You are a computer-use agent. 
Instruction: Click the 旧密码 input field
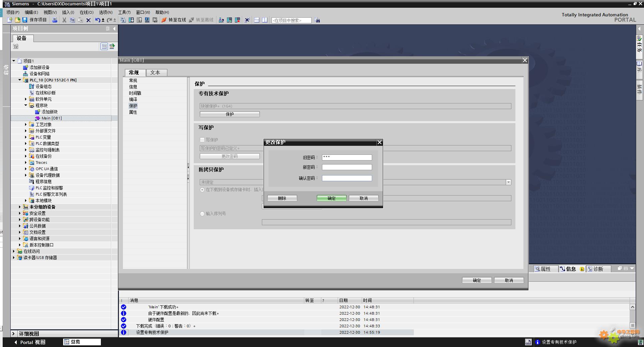(347, 157)
